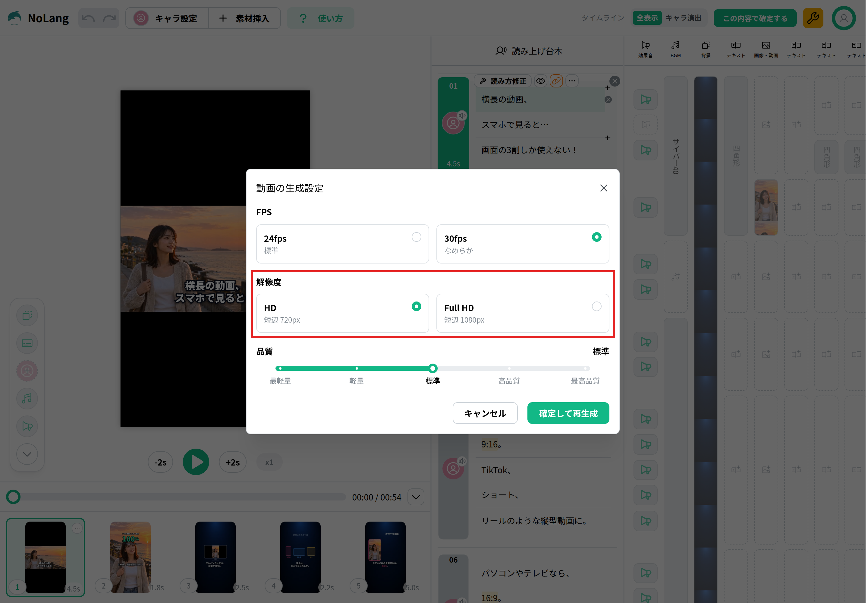This screenshot has height=603, width=868.
Task: Skip back with the -2s button
Action: (160, 462)
